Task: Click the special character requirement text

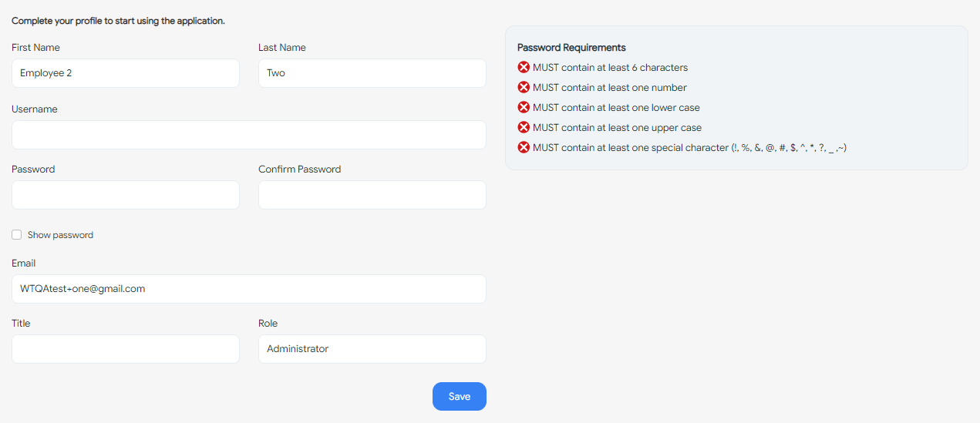Action: 689,148
